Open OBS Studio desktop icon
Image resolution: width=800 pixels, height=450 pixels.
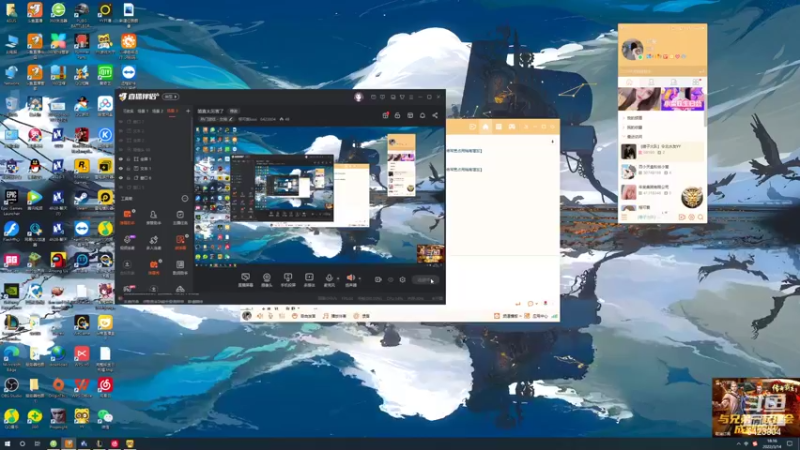coord(11,387)
